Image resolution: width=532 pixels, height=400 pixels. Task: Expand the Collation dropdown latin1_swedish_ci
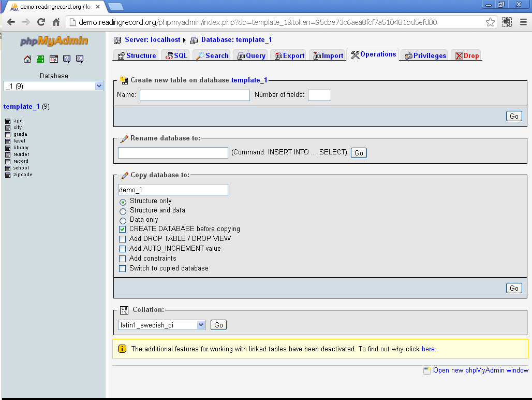(162, 325)
